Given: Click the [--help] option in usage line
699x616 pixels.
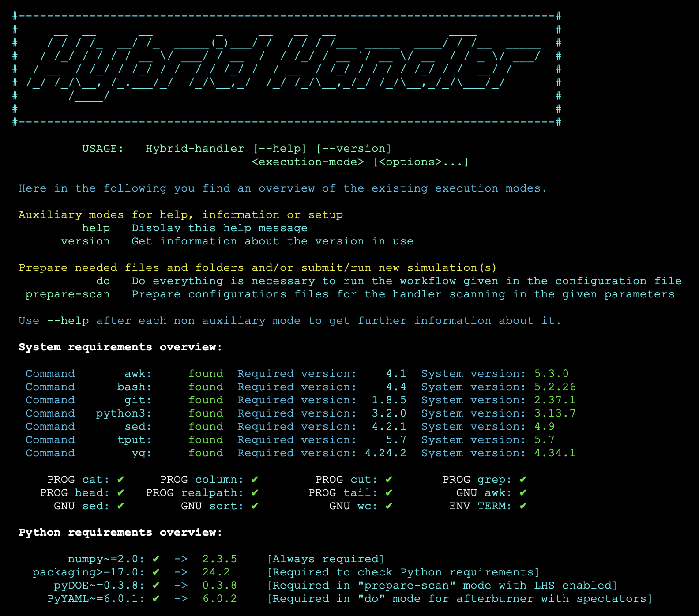Looking at the screenshot, I should 279,149.
